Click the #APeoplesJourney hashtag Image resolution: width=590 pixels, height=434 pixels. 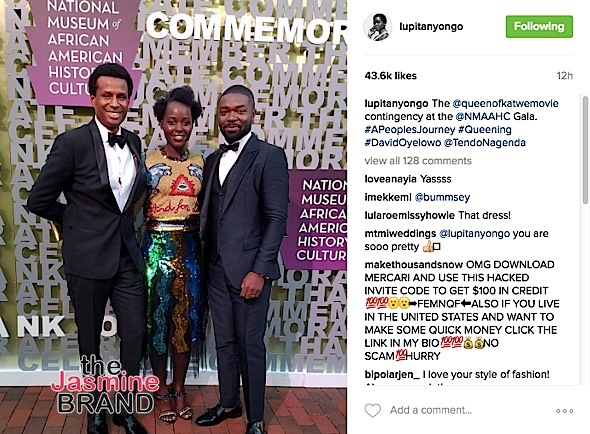409,130
